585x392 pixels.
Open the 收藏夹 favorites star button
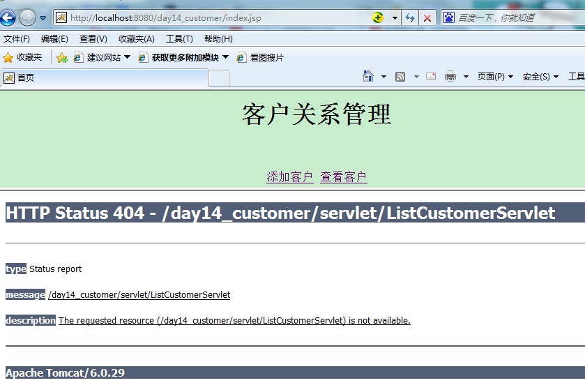point(22,57)
